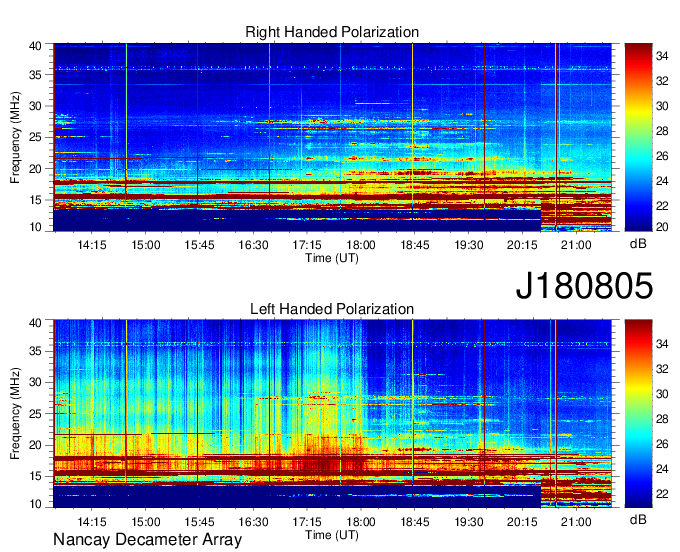Click the 22 dB label on the top colorbar
Viewport: 680px width, 552px height.
662,206
